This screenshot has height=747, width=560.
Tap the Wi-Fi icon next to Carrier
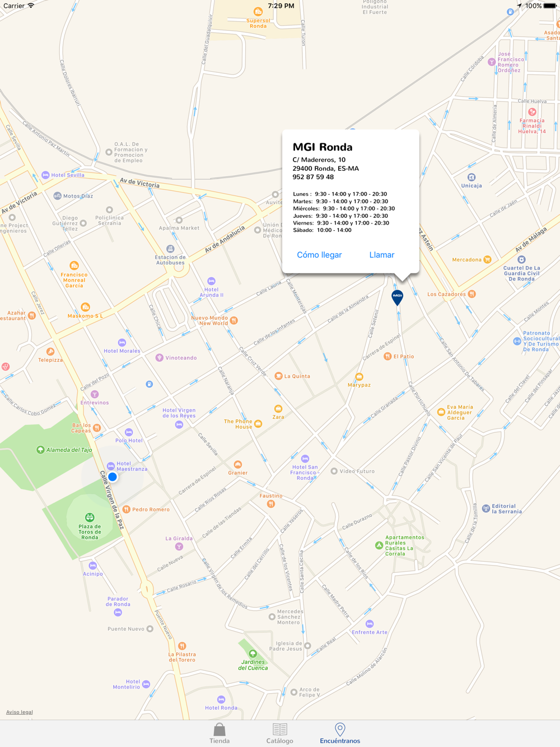click(x=31, y=6)
